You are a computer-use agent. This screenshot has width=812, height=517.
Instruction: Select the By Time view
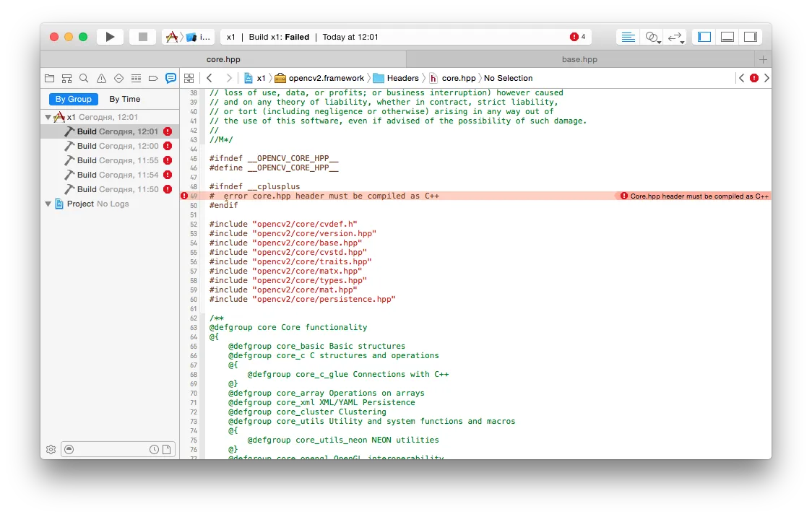(125, 99)
